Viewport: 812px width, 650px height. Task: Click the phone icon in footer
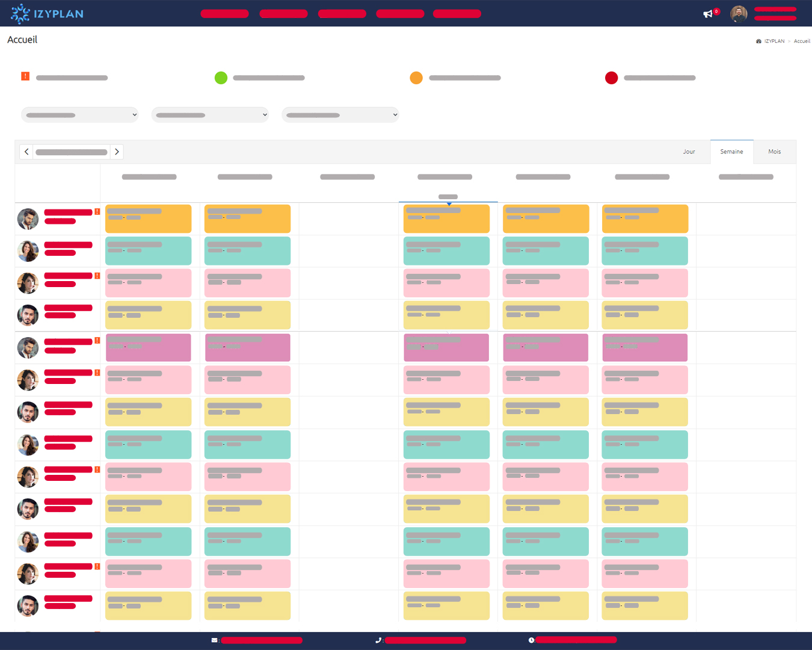pyautogui.click(x=378, y=640)
